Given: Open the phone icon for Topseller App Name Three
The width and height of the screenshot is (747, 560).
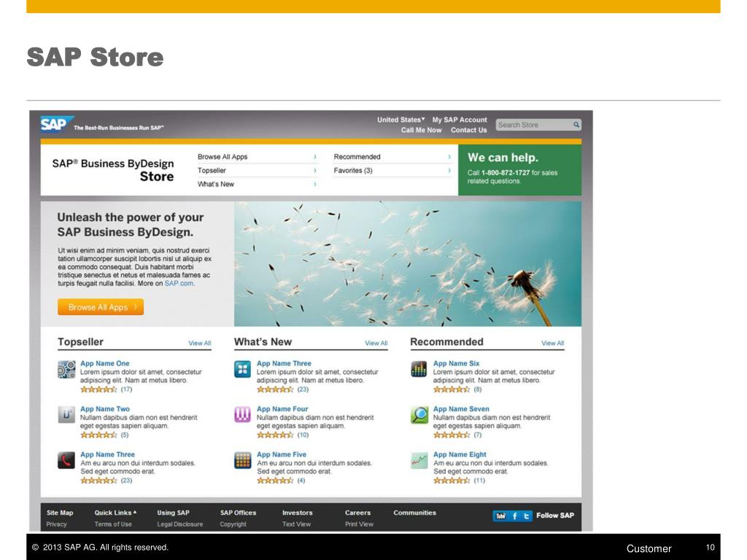Looking at the screenshot, I should [66, 461].
